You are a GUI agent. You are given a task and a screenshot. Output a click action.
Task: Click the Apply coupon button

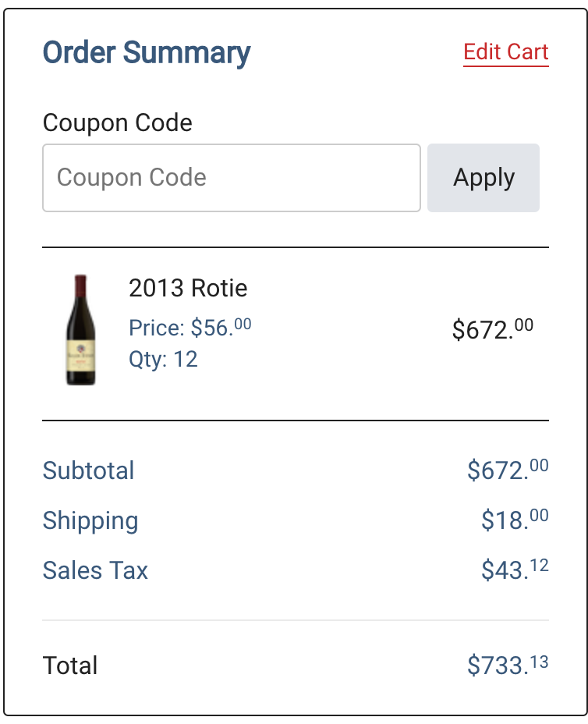point(483,178)
